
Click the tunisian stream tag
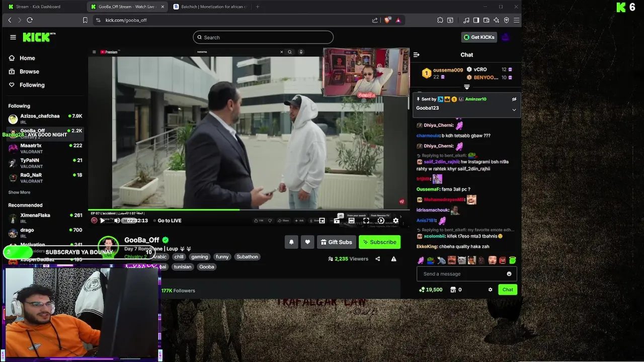click(x=183, y=267)
